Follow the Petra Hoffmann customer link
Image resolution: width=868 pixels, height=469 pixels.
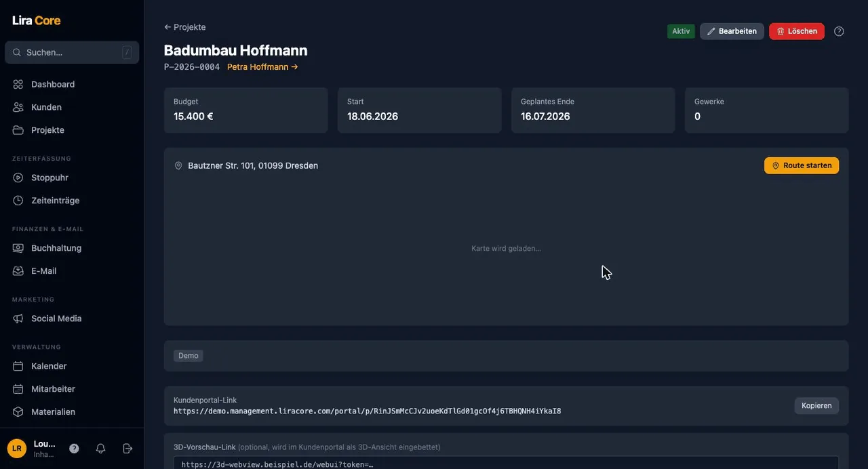[262, 67]
